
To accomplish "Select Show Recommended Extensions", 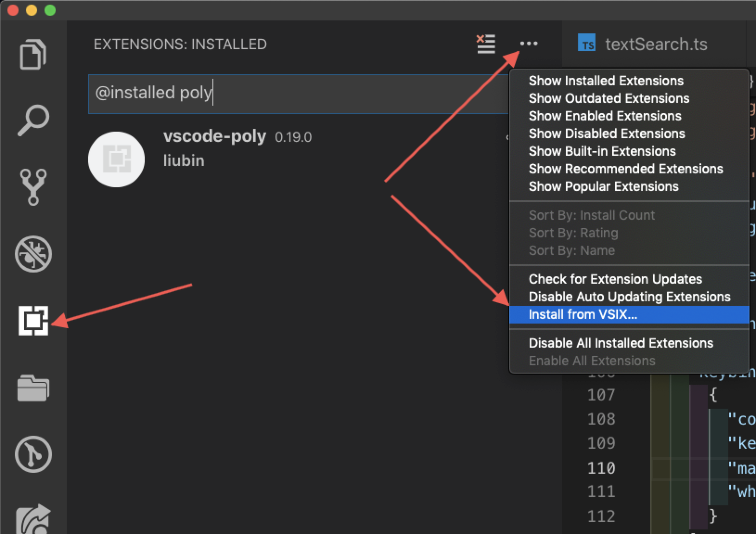I will (625, 169).
